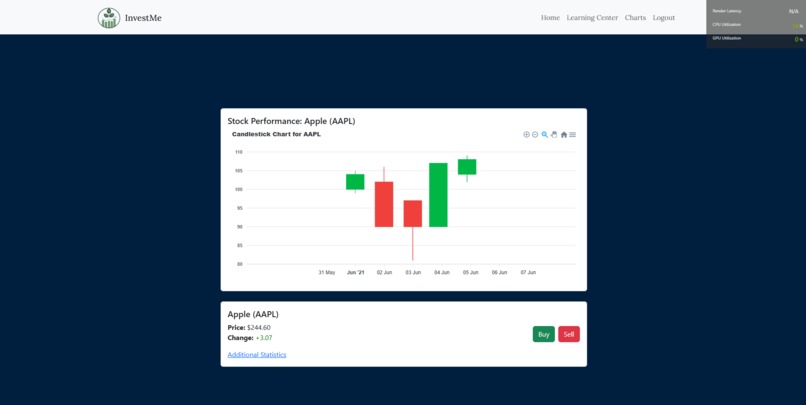Click the Candlestick Chart for AAPL title
The height and width of the screenshot is (405, 806).
pos(276,134)
